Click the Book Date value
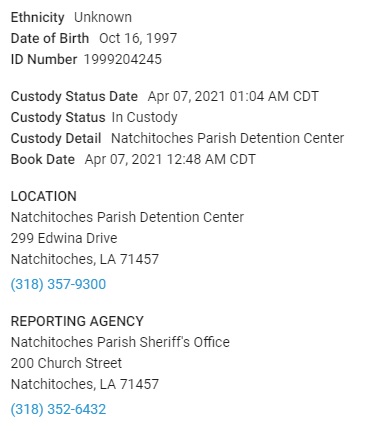This screenshot has width=392, height=431. [x=170, y=159]
